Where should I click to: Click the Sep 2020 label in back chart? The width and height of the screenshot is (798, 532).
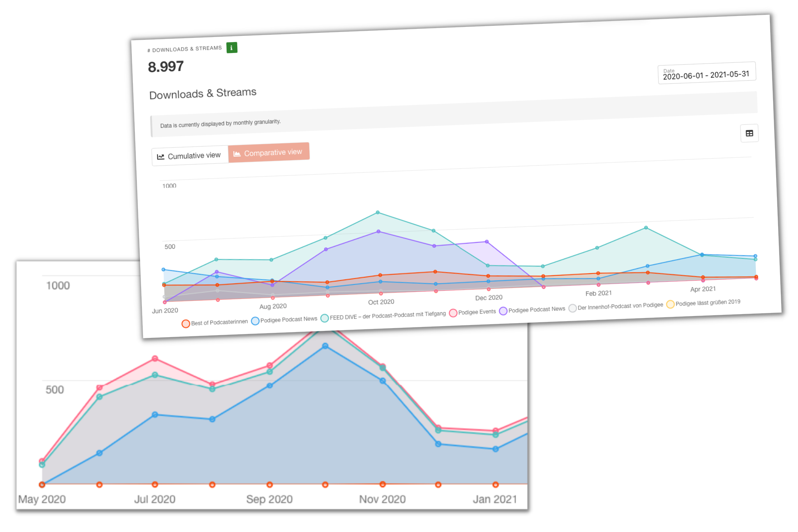[269, 499]
